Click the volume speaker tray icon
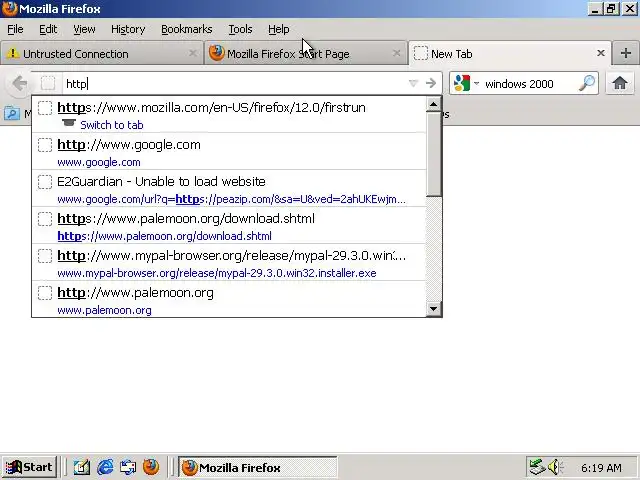The height and width of the screenshot is (480, 640). [x=555, y=467]
